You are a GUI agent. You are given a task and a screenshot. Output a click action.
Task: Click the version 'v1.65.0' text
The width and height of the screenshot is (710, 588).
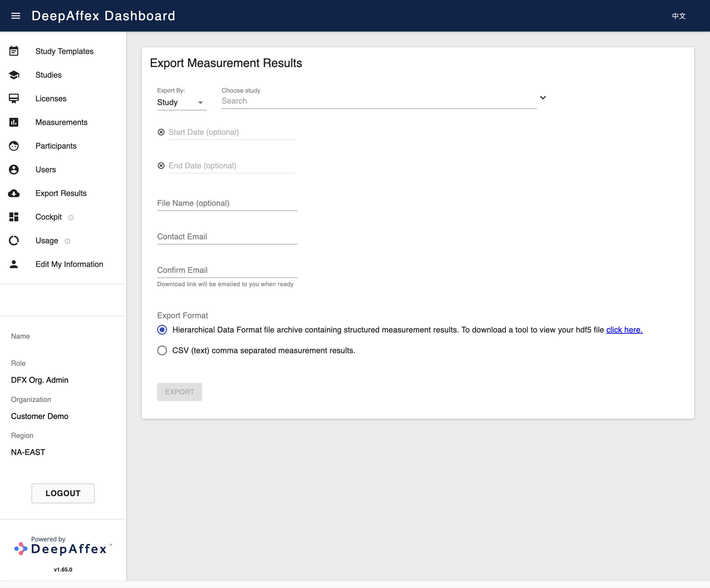63,570
